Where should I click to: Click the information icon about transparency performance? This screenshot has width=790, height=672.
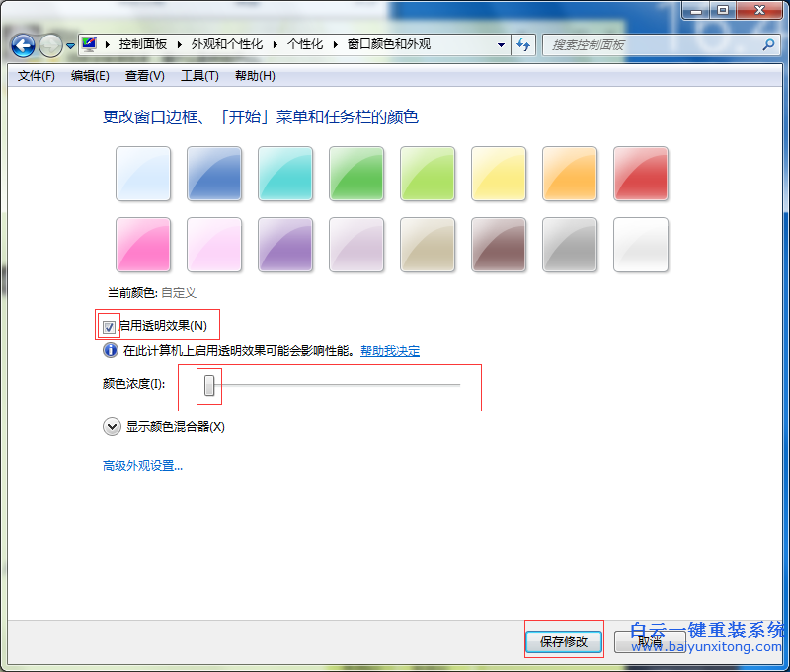pyautogui.click(x=110, y=350)
